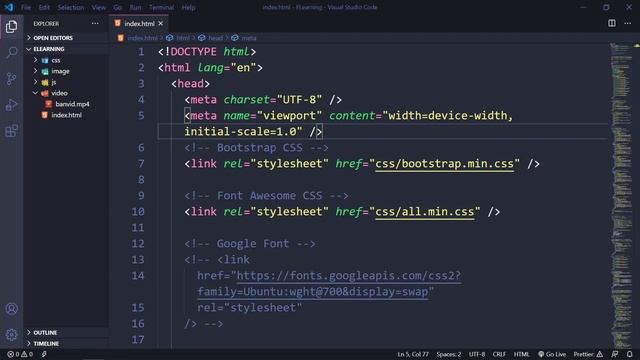Change the Spaces: 2 indentation setting

(449, 354)
